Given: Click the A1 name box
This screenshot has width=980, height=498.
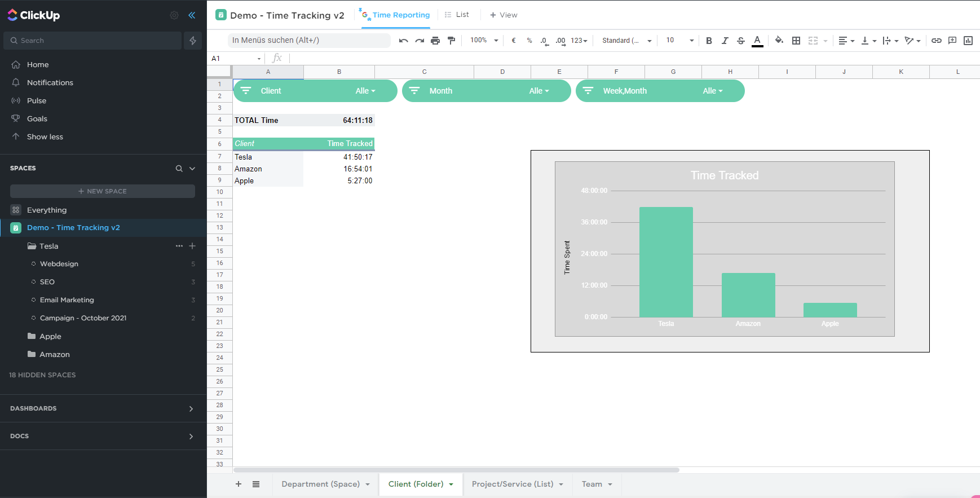Looking at the screenshot, I should (237, 59).
